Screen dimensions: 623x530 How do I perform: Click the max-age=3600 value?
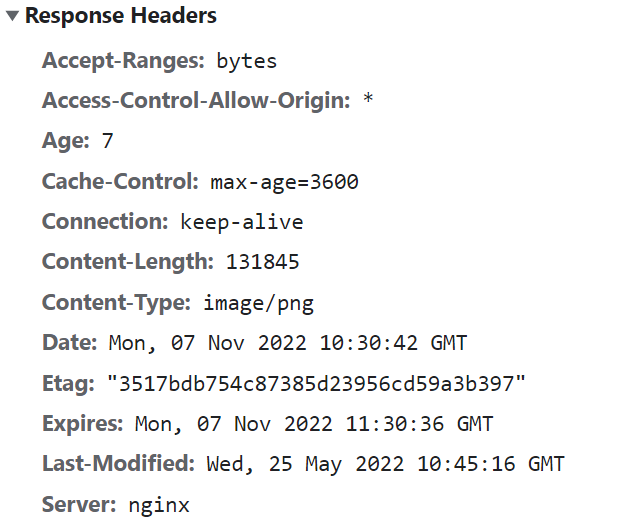[x=284, y=183]
